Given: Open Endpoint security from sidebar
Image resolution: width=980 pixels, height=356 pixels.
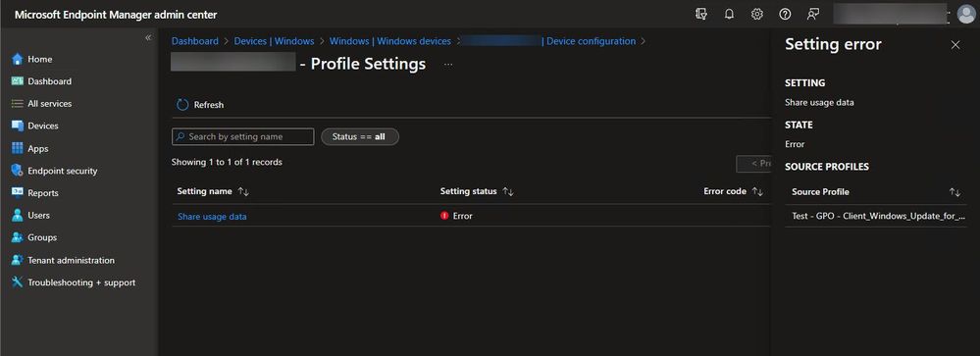Looking at the screenshot, I should click(x=63, y=171).
